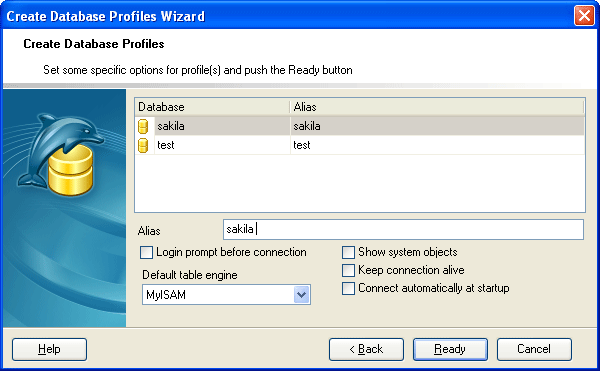The width and height of the screenshot is (600, 371).
Task: Toggle Show system objects checkbox
Action: pos(348,252)
